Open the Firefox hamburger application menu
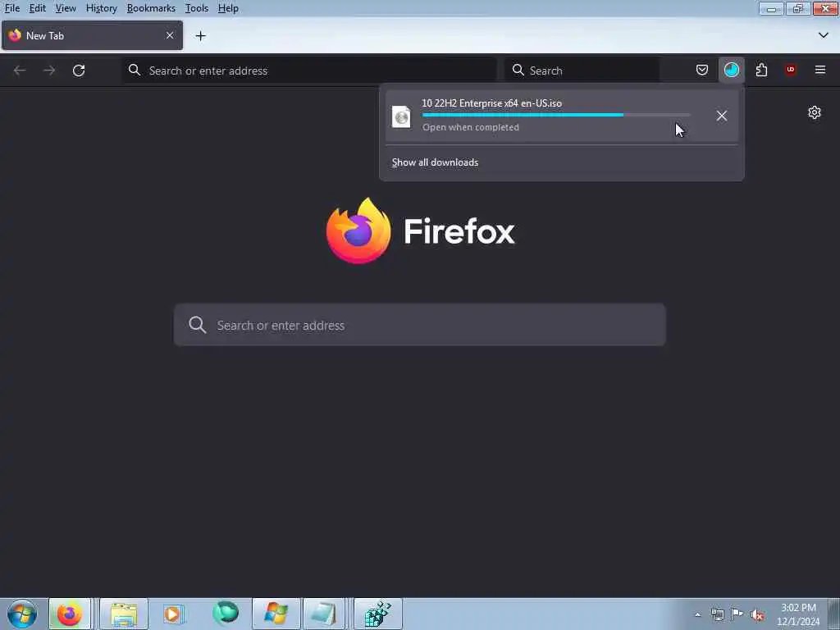The image size is (840, 630). coord(820,71)
